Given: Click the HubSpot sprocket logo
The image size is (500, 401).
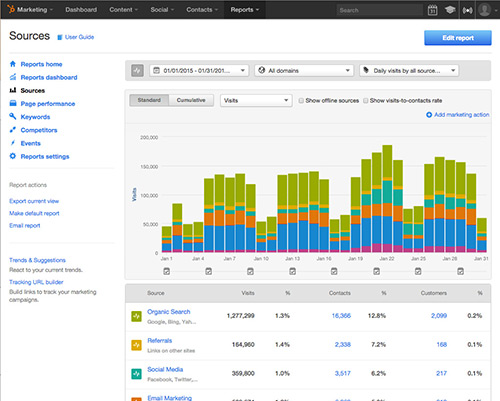Looking at the screenshot, I should pyautogui.click(x=11, y=9).
